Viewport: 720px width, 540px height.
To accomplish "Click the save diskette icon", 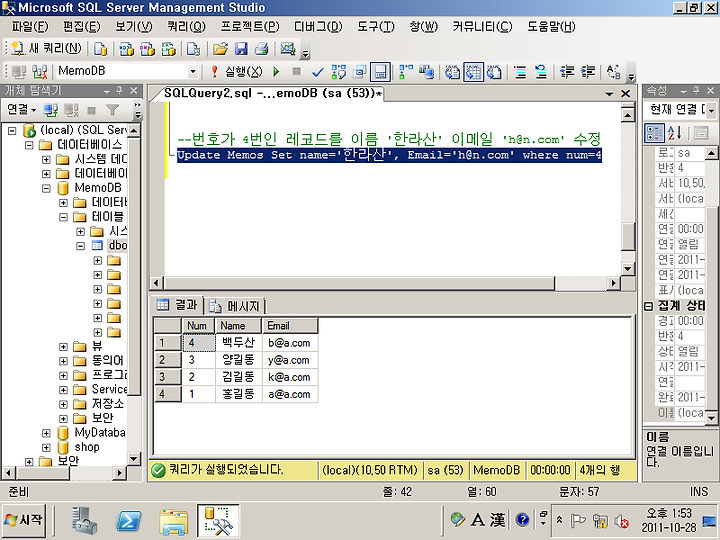I will (241, 49).
